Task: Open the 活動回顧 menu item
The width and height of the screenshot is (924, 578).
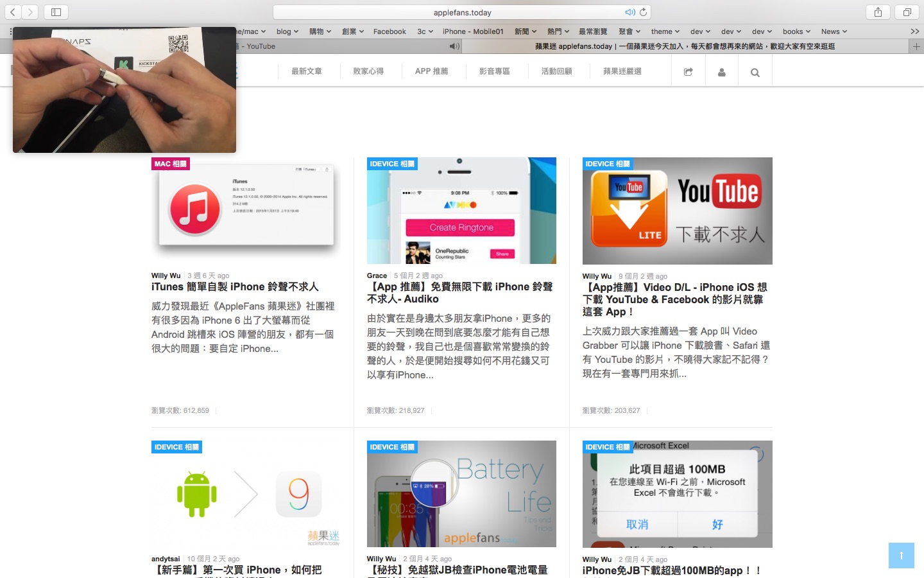Action: tap(556, 71)
